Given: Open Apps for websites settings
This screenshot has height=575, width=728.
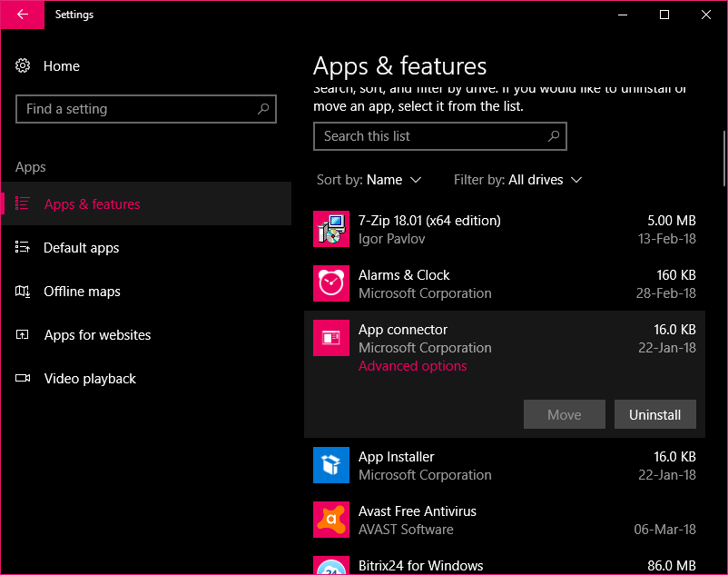Looking at the screenshot, I should tap(146, 334).
